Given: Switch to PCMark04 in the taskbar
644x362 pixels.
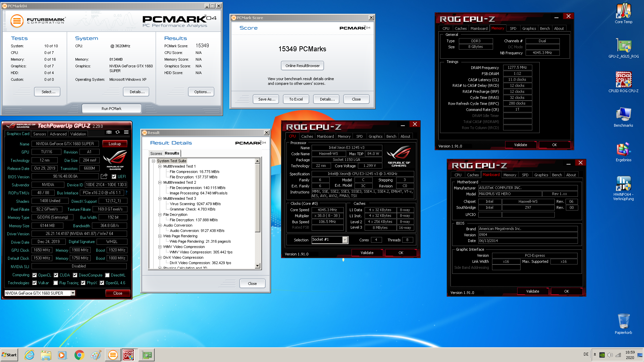Looking at the screenshot, I should point(113,355).
